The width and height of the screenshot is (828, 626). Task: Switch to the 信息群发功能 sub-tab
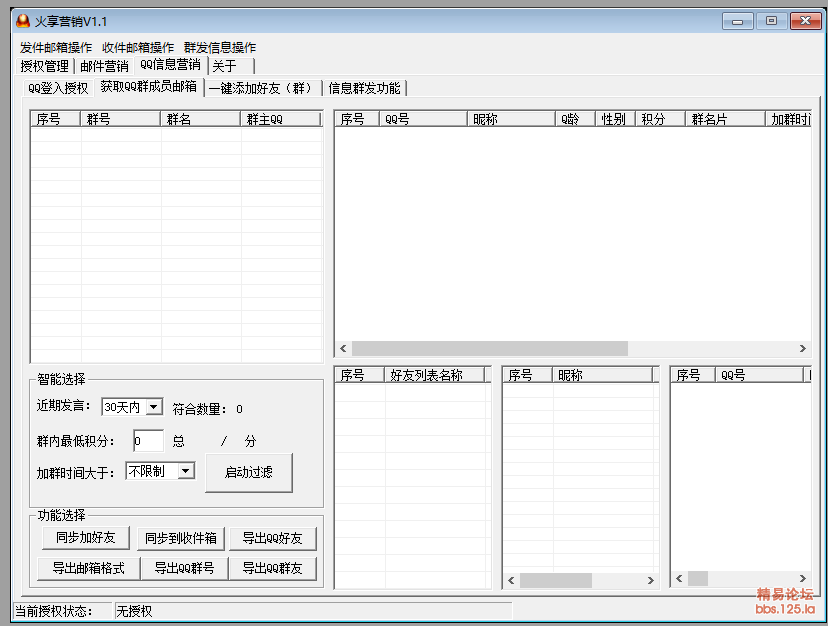click(x=365, y=88)
